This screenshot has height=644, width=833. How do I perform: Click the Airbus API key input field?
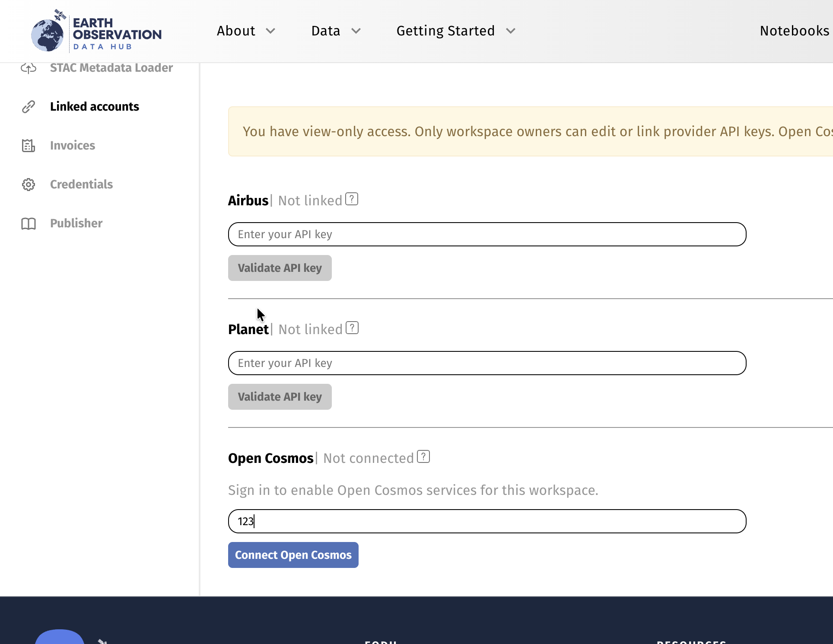(x=487, y=234)
